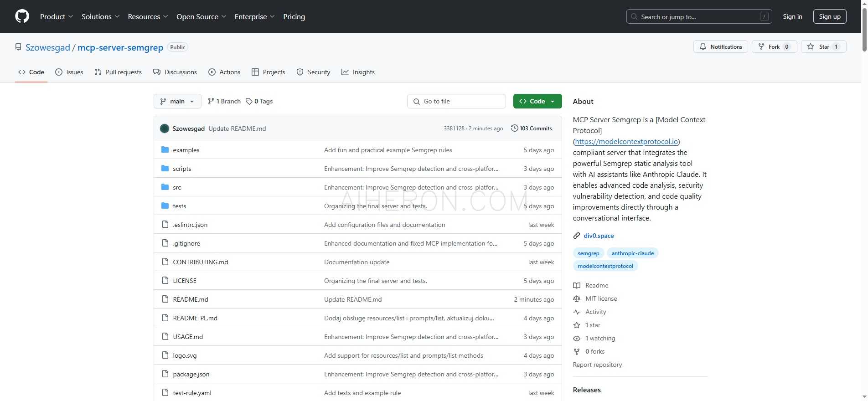View the 103 Commits history
The image size is (868, 401).
(532, 129)
